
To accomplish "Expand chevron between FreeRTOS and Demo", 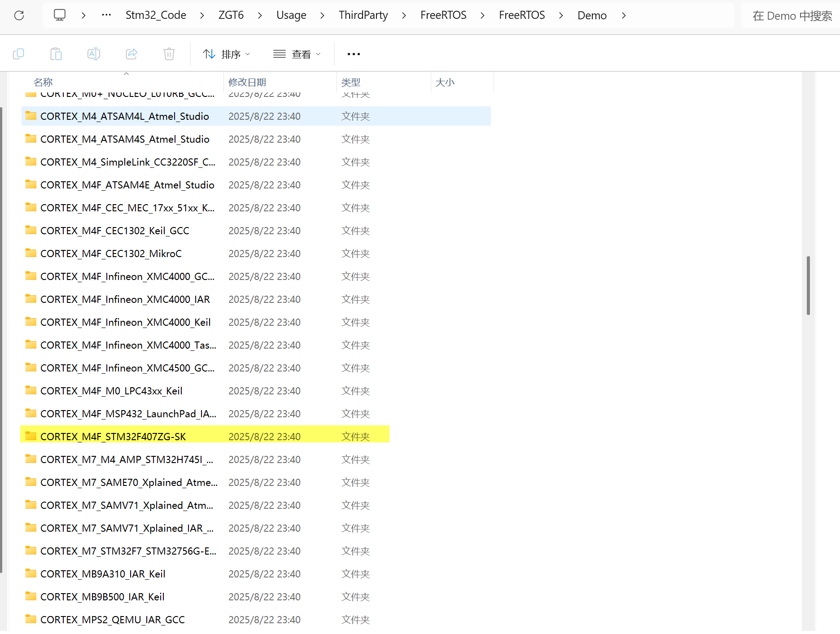I will pyautogui.click(x=561, y=15).
